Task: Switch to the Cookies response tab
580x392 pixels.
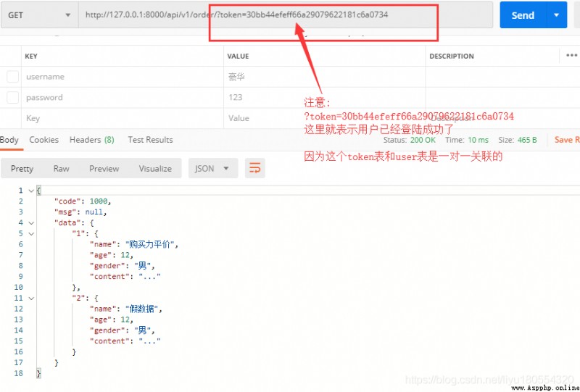Action: coord(43,140)
